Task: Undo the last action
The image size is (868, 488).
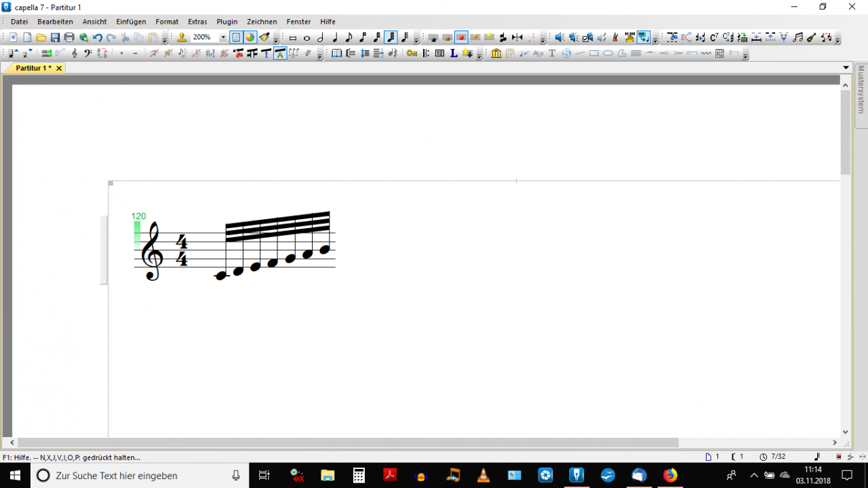Action: click(98, 37)
